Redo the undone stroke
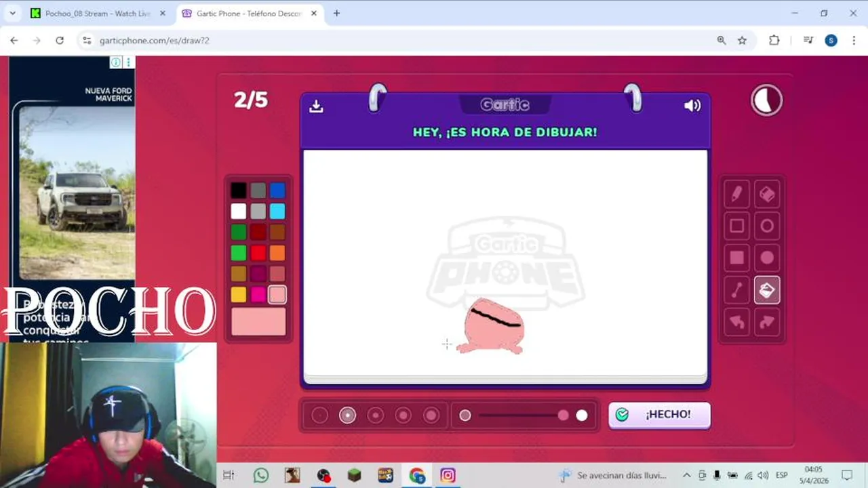 click(x=767, y=322)
